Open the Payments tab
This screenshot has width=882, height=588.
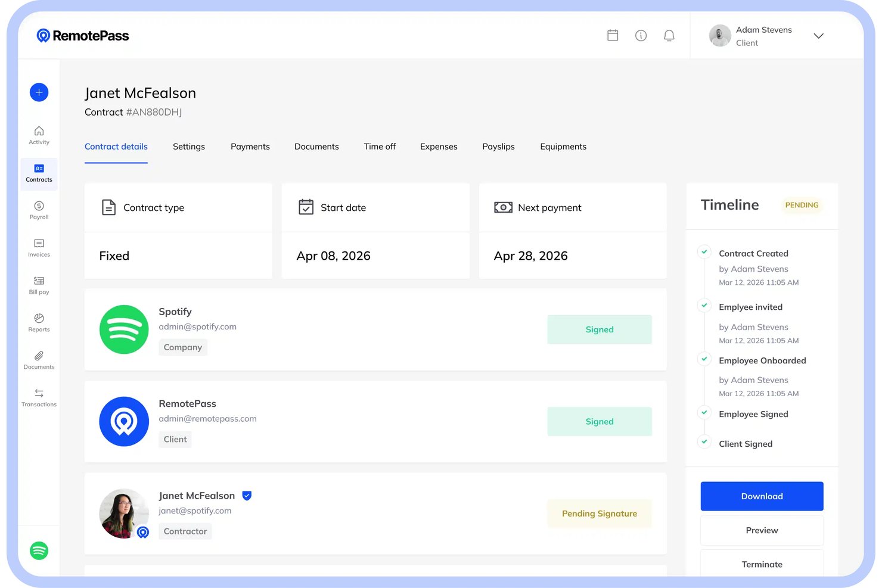pyautogui.click(x=250, y=147)
